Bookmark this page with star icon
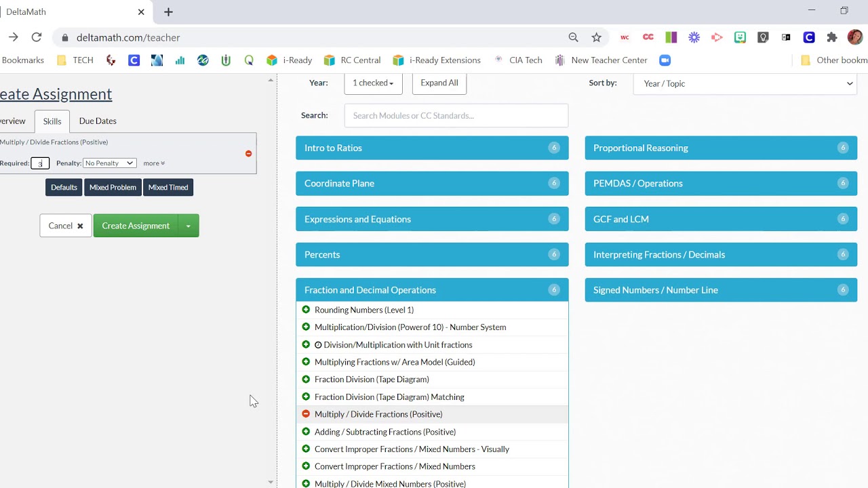 click(596, 37)
